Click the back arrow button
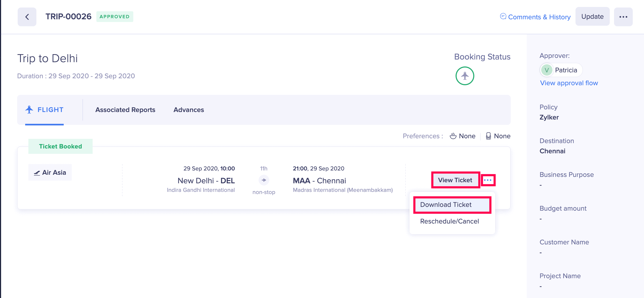 27,17
